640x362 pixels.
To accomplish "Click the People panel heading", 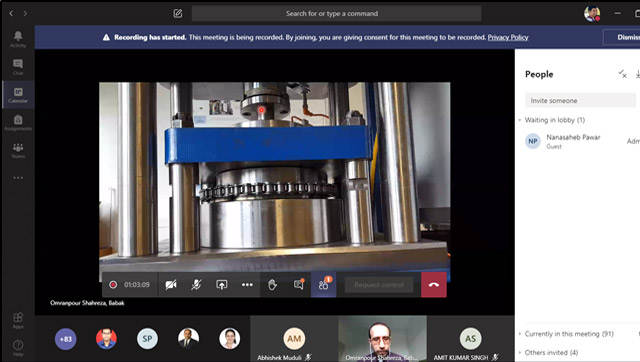I will pos(539,74).
